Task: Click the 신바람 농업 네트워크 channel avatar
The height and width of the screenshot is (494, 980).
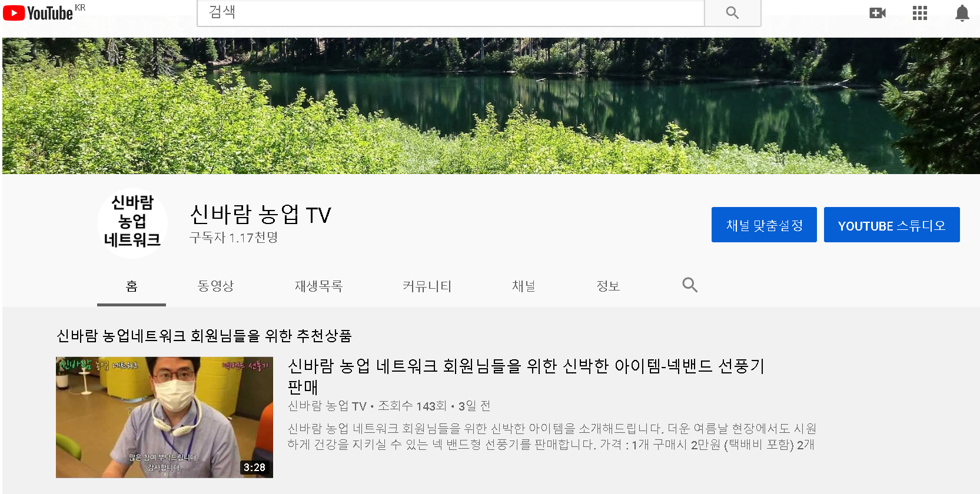Action: (132, 222)
